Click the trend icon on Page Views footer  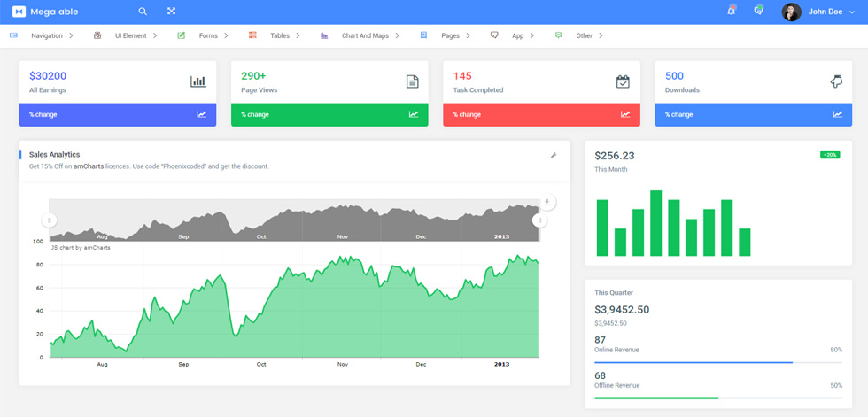click(x=414, y=114)
